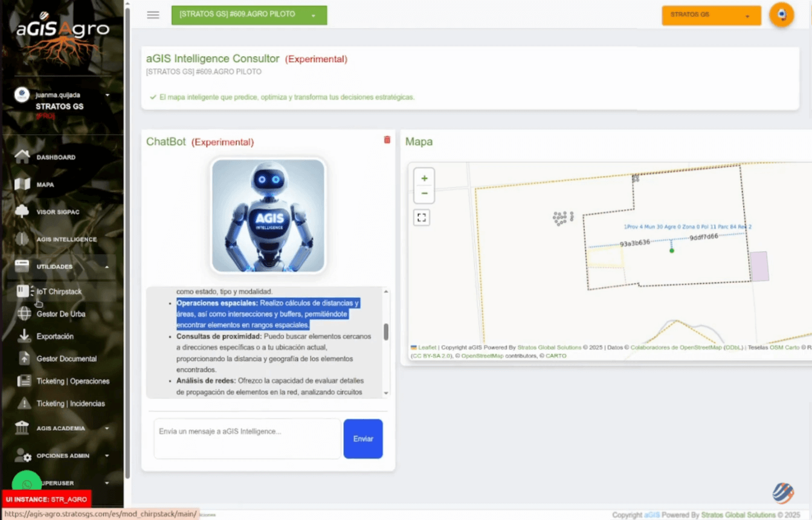The height and width of the screenshot is (520, 812).
Task: Click the AGIS robot image
Action: coord(268,216)
